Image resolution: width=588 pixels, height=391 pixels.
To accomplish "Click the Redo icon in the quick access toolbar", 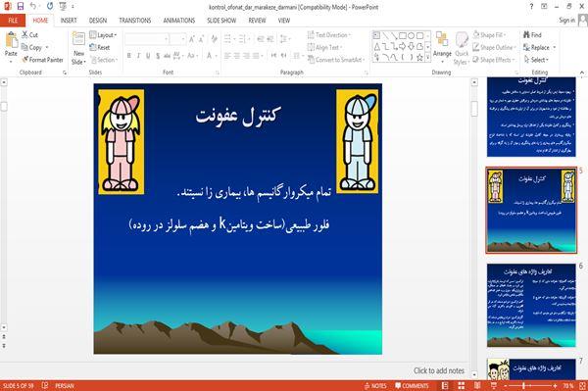I will (x=50, y=7).
